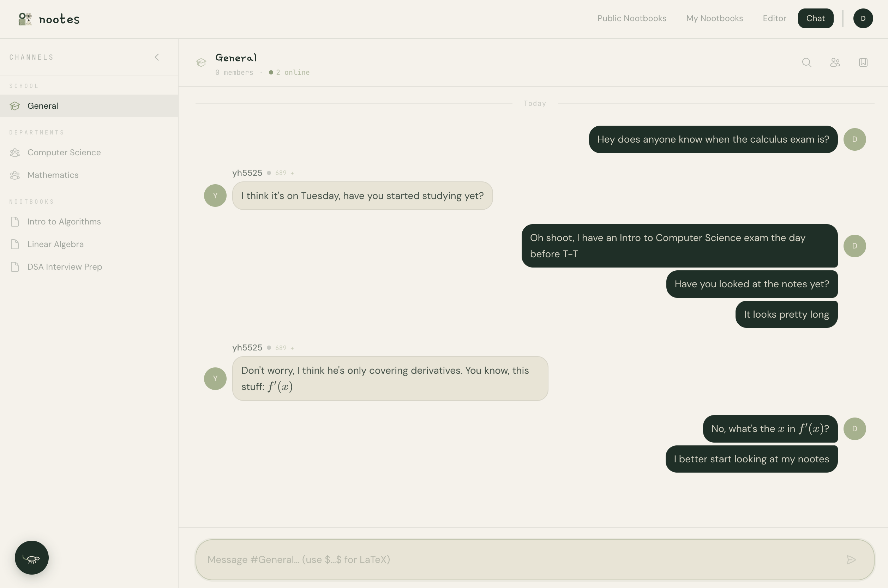Select the Chat tab
Screen dimensions: 888x588
[x=815, y=18]
